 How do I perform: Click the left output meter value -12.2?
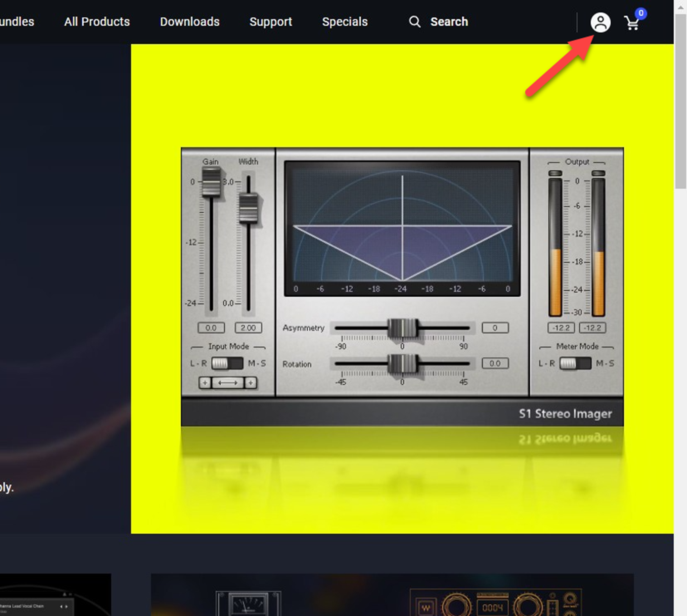(561, 328)
